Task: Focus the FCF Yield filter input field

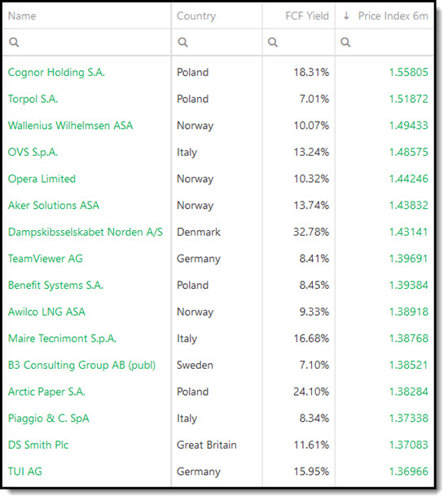Action: point(299,42)
